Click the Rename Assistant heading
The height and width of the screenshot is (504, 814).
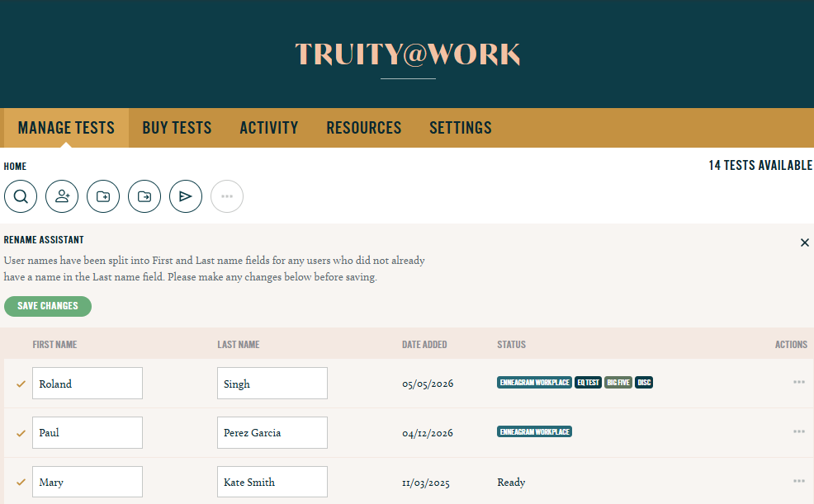pos(44,240)
